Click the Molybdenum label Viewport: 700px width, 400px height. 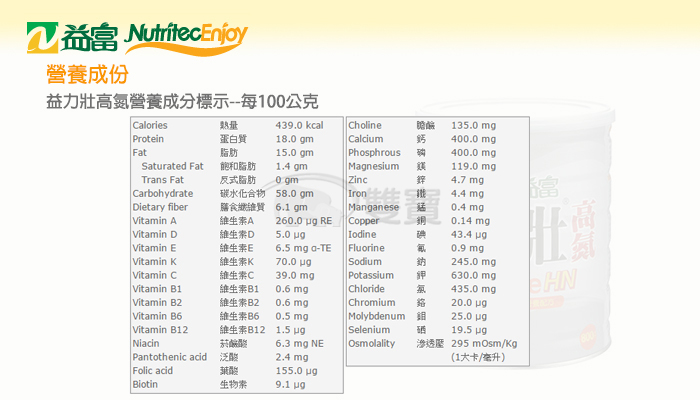[x=377, y=317]
